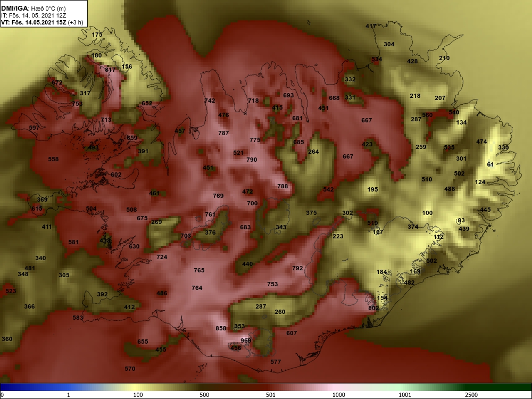Select the map value 969
The image size is (532, 399).
pyautogui.click(x=246, y=340)
